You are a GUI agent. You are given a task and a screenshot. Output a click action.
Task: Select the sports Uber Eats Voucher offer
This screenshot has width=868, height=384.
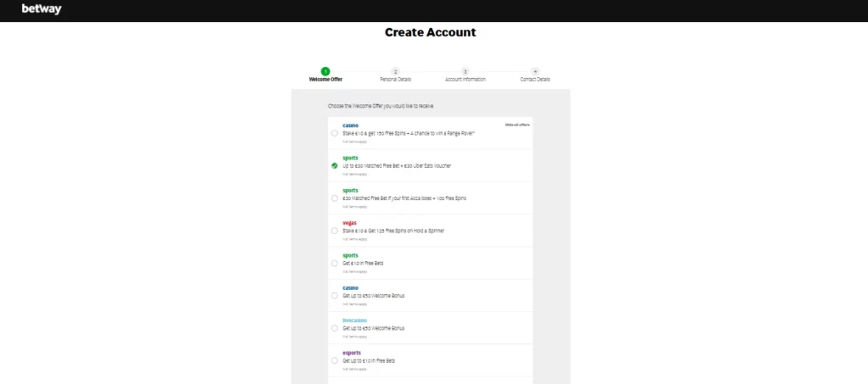[334, 165]
